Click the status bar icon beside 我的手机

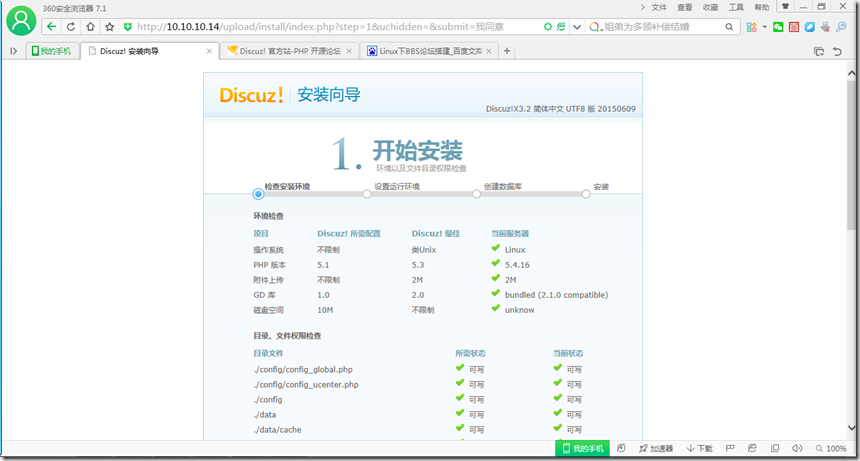tap(621, 448)
